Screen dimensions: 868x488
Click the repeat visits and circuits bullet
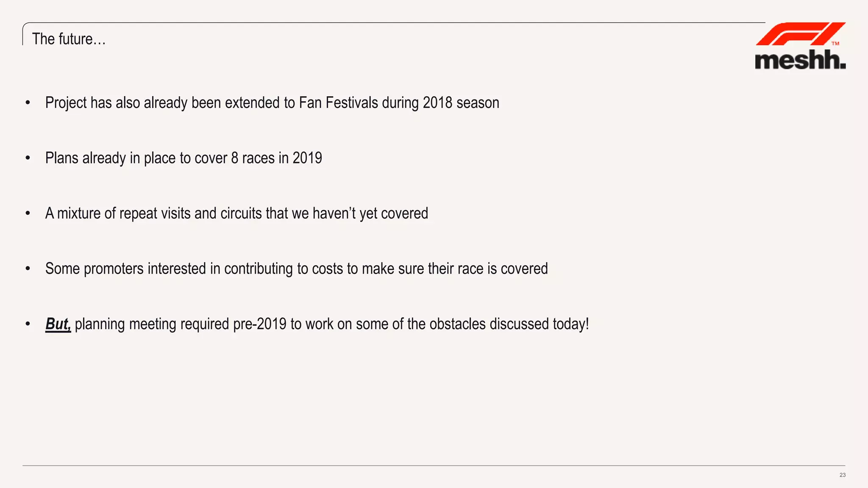[236, 213]
